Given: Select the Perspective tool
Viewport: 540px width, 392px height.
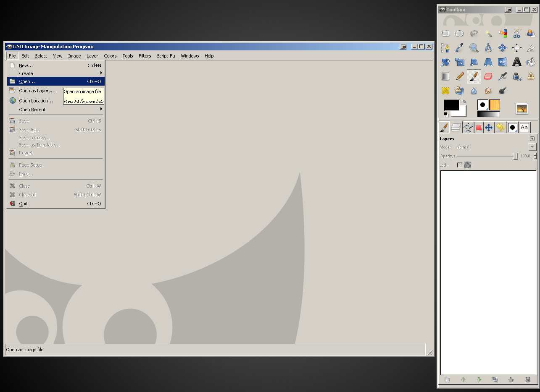Looking at the screenshot, I should (x=488, y=62).
